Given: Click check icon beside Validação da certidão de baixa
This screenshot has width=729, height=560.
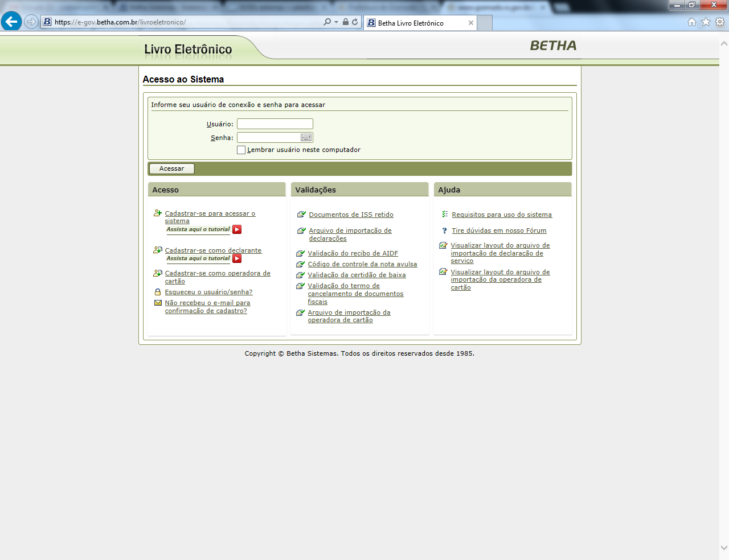Looking at the screenshot, I should click(301, 275).
